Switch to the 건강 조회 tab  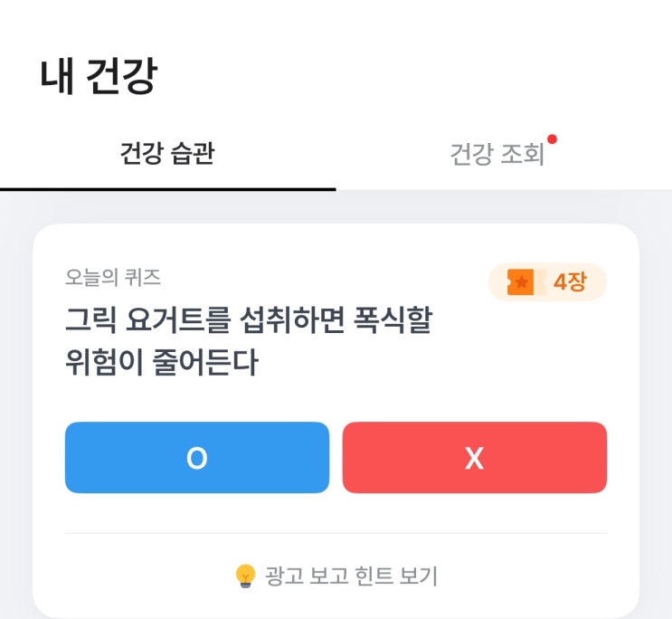click(497, 156)
